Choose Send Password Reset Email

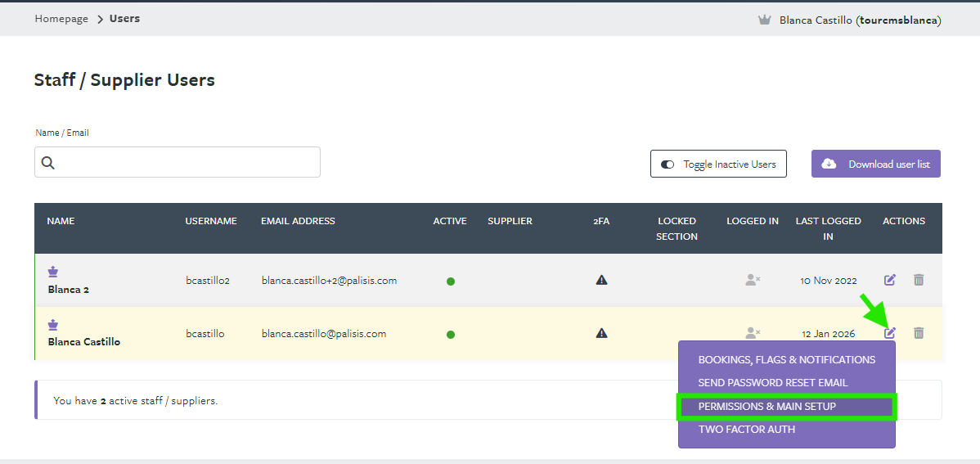pyautogui.click(x=773, y=383)
